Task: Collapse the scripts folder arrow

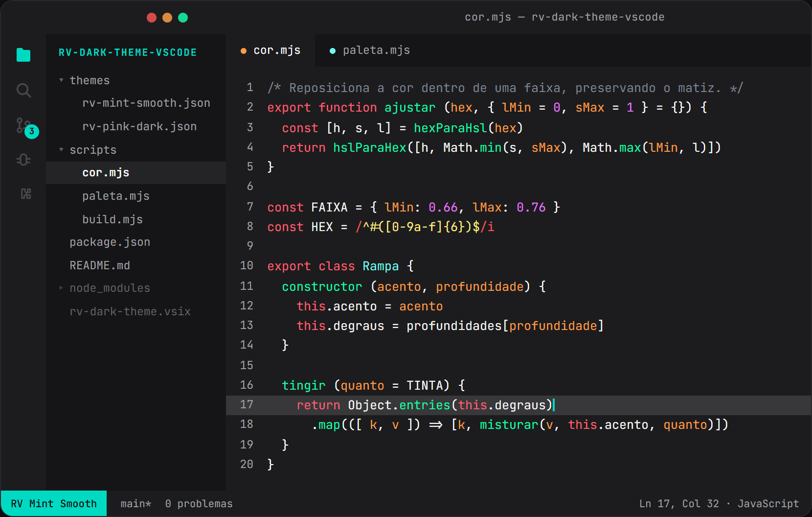Action: pyautogui.click(x=61, y=149)
